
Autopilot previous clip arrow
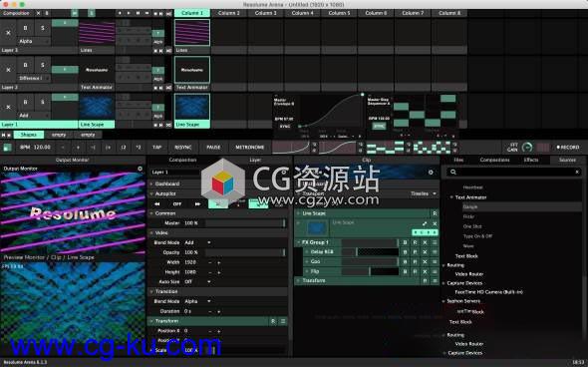pos(157,203)
